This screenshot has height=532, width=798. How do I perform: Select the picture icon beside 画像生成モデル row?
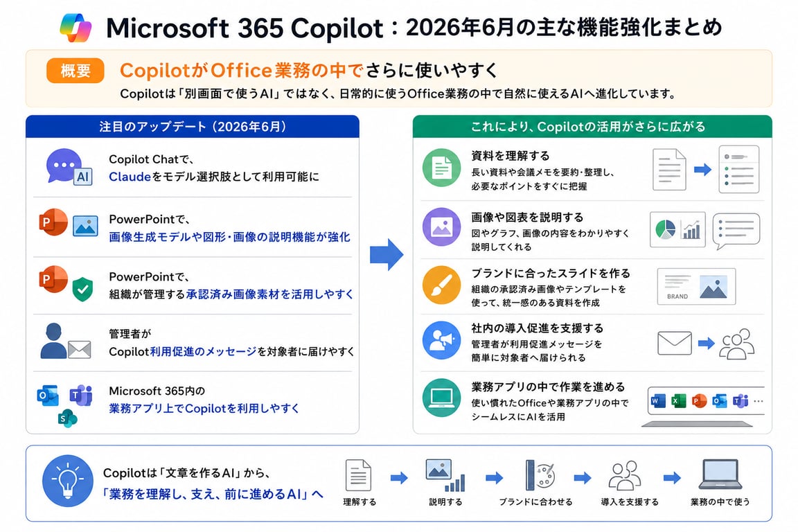85,226
